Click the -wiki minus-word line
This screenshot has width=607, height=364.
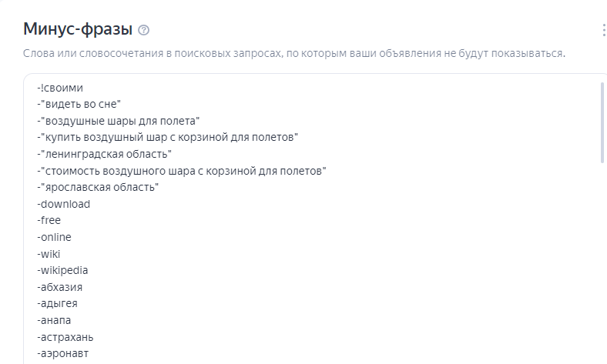49,254
